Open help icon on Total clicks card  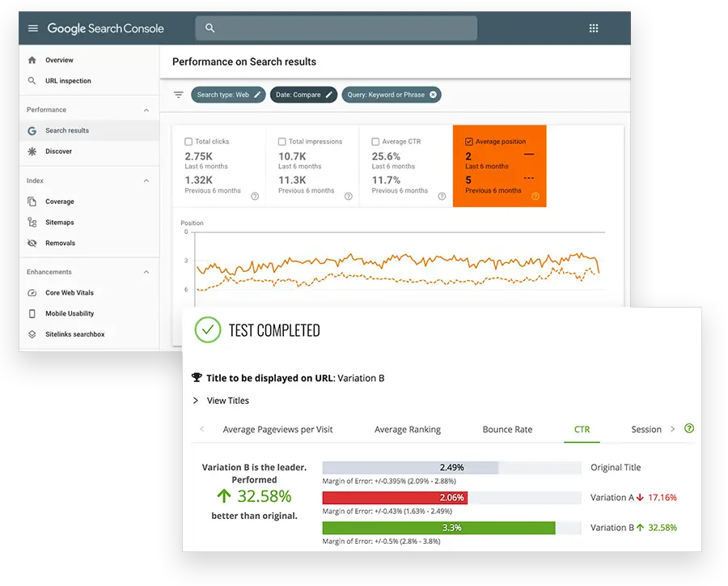255,196
